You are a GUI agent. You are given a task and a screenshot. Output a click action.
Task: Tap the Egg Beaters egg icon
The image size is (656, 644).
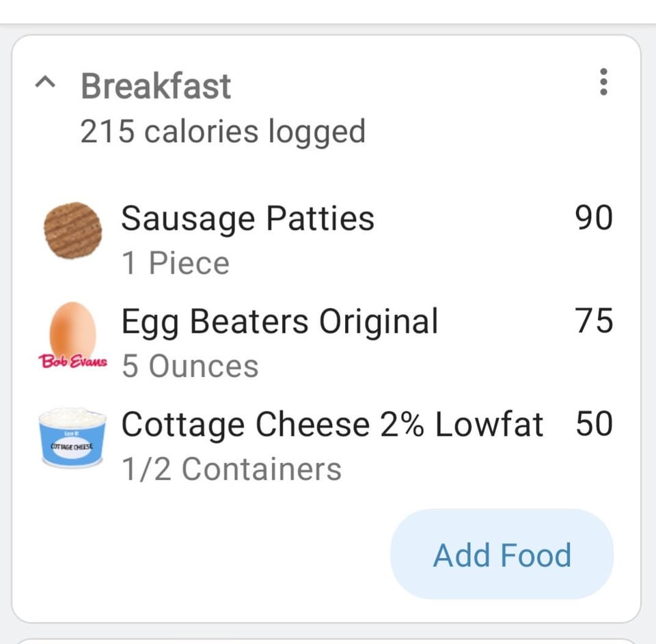tap(73, 329)
